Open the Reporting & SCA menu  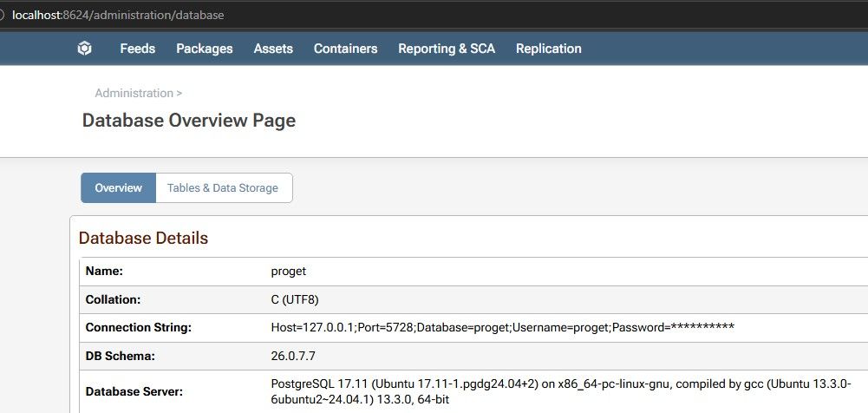click(x=447, y=49)
